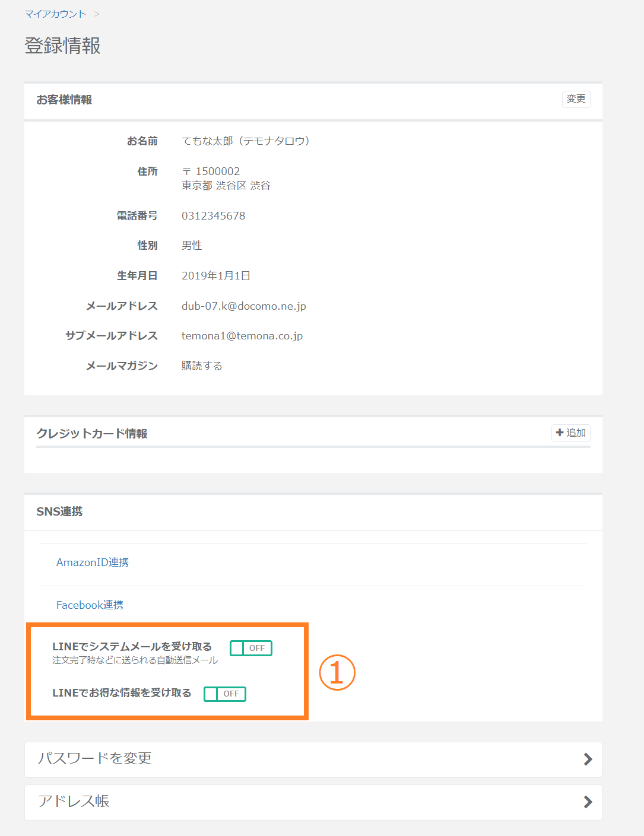Open the アドレス帳 section
This screenshot has height=836, width=644.
[x=74, y=802]
